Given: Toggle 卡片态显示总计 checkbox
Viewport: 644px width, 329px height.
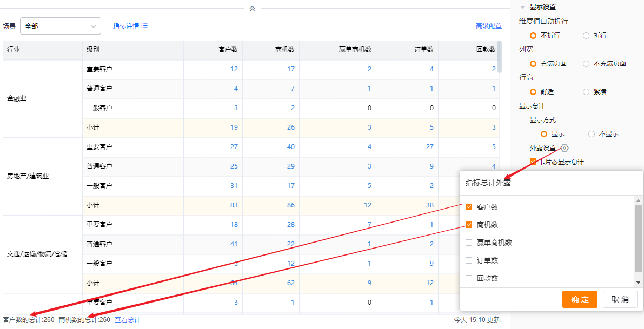Looking at the screenshot, I should coord(533,162).
